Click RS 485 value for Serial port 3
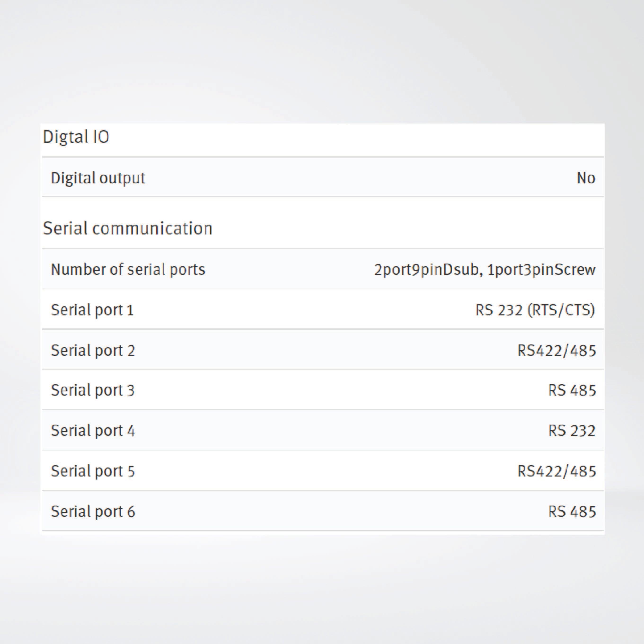The height and width of the screenshot is (644, 644). click(x=572, y=390)
